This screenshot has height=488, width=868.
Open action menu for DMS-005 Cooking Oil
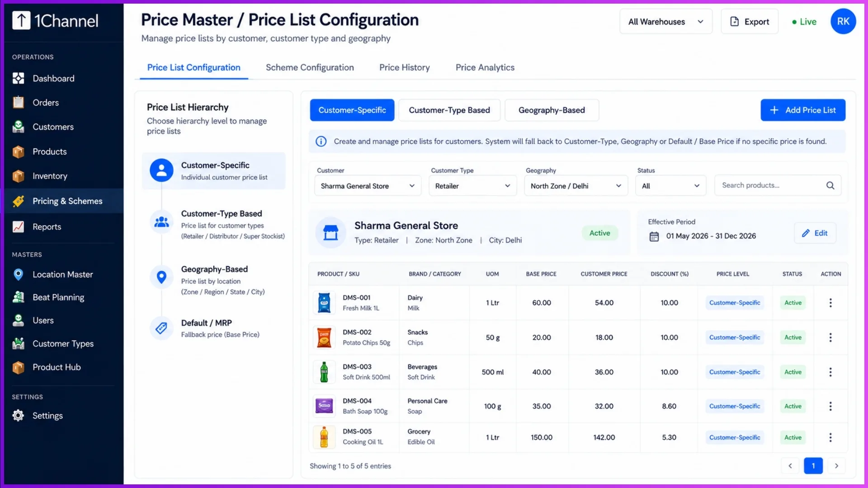click(830, 437)
